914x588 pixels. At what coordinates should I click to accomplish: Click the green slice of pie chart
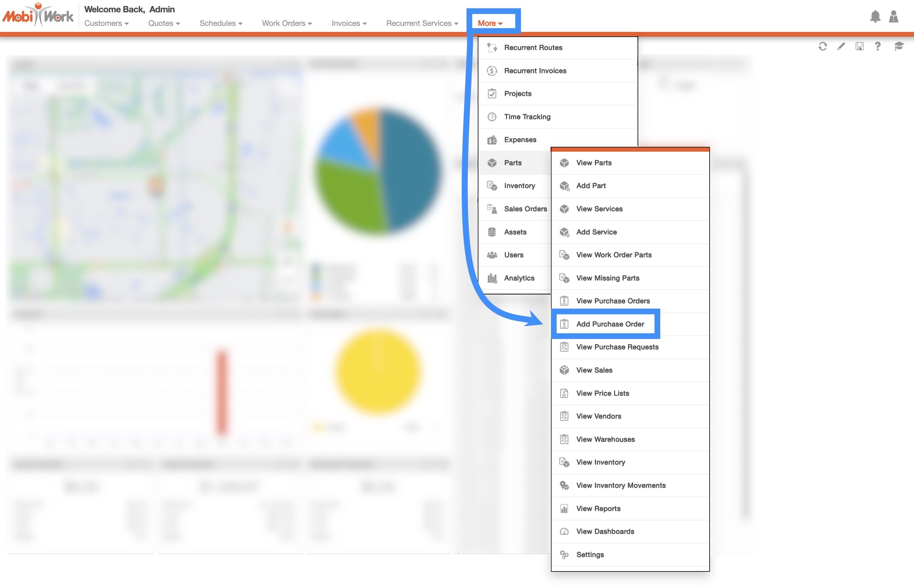coord(350,197)
